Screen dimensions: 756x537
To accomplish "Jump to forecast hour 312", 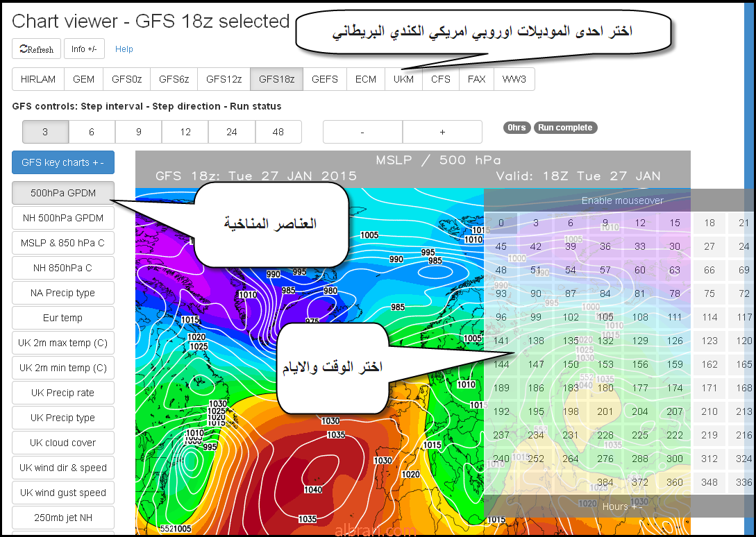I will coord(709,459).
